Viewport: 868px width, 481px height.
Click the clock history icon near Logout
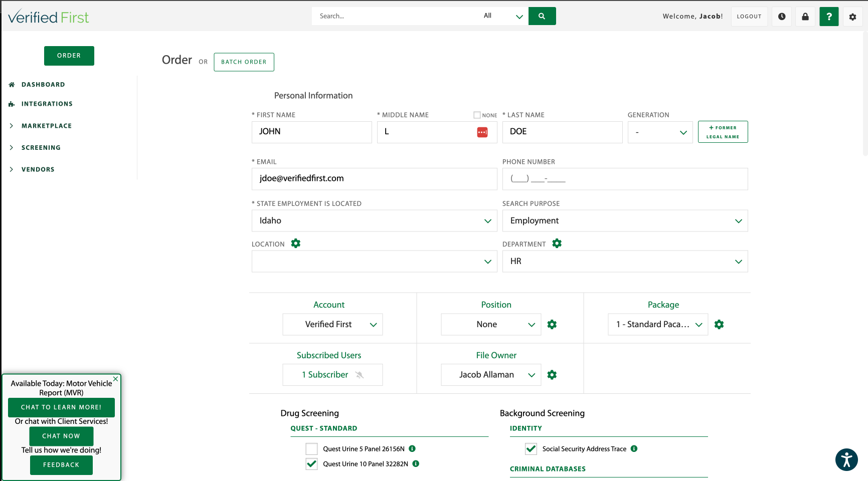[x=781, y=17]
